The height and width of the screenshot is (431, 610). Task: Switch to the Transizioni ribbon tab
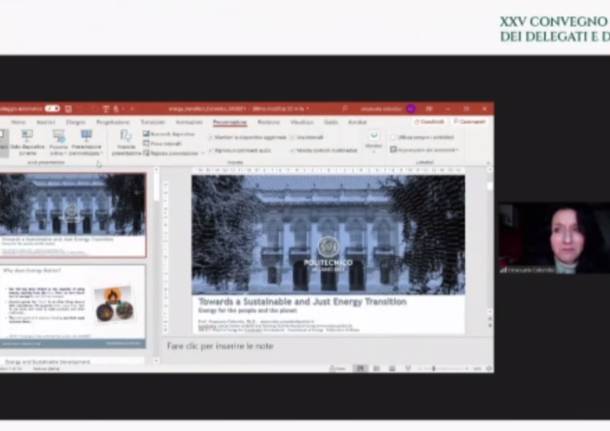pyautogui.click(x=153, y=122)
